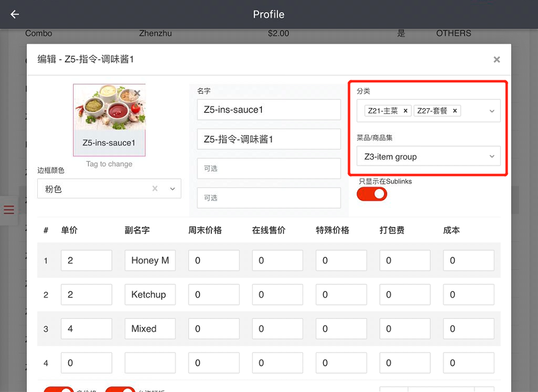Edit row 1 单价 price field
Viewport: 538px width, 392px height.
point(86,260)
